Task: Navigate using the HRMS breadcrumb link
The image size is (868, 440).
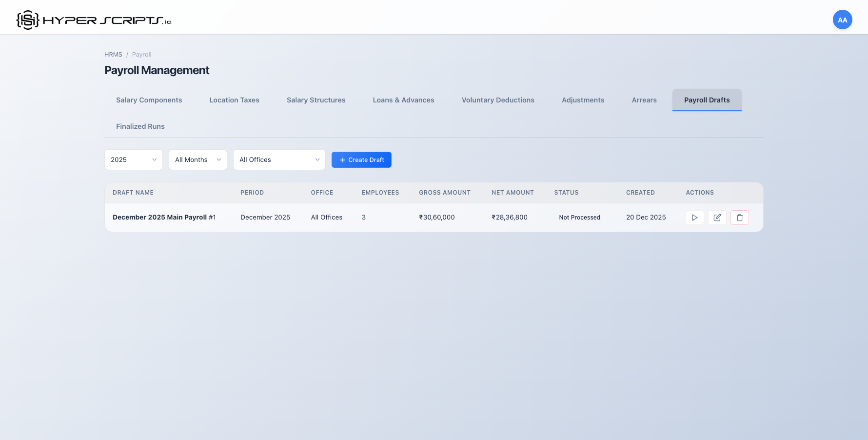Action: [113, 54]
